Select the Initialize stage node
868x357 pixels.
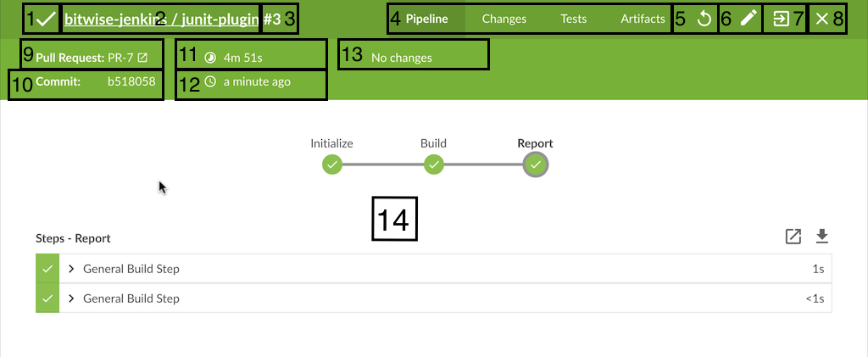[331, 165]
